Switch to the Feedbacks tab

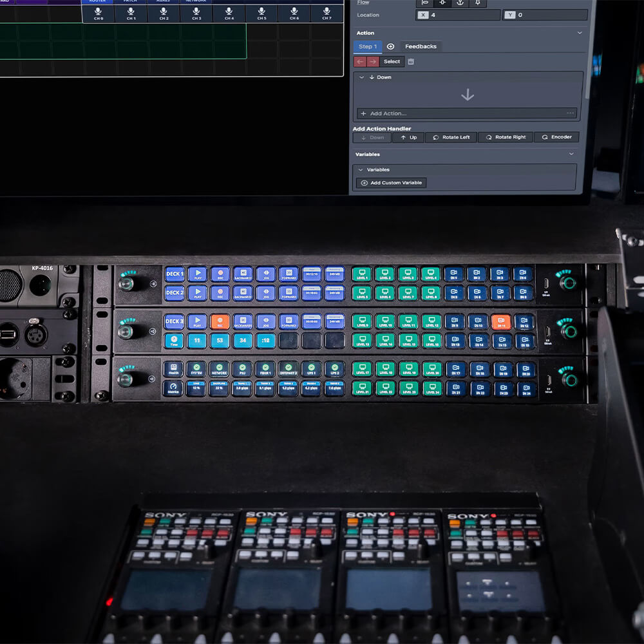[420, 46]
